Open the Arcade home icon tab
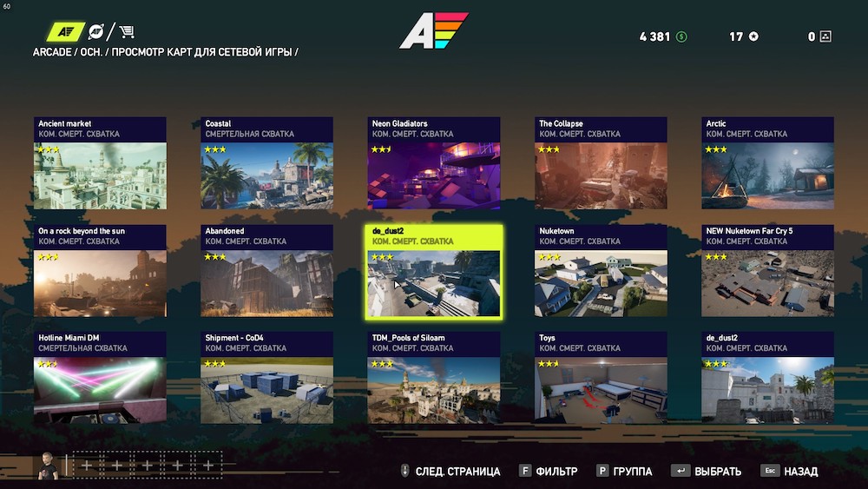868x489 pixels. 65,31
